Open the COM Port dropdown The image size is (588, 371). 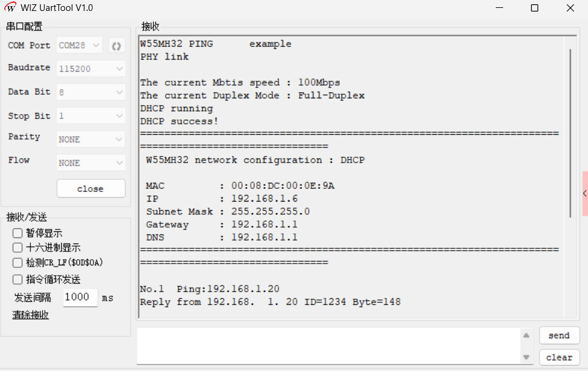coord(79,46)
